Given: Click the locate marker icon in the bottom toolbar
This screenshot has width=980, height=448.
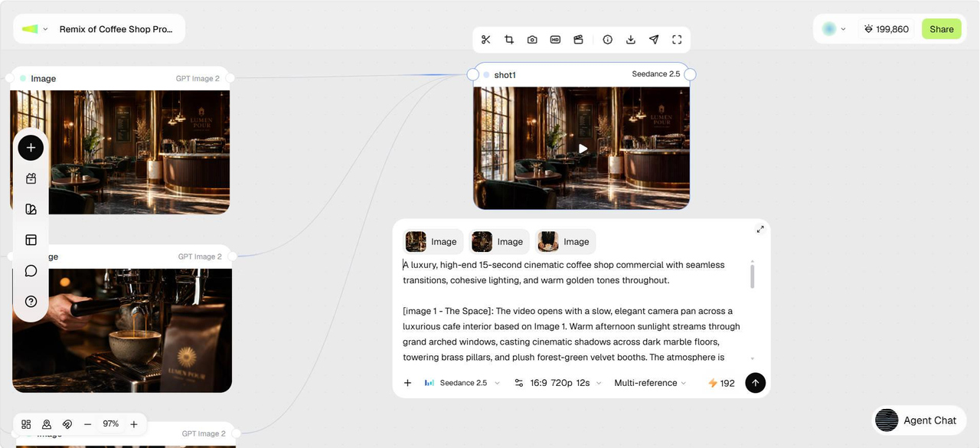Looking at the screenshot, I should [x=47, y=424].
